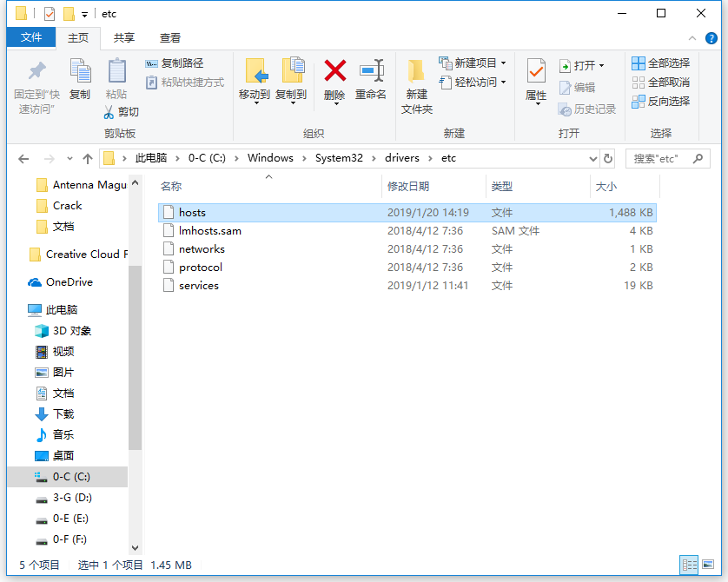Select the lmhosts.sam file
Image resolution: width=728 pixels, height=582 pixels.
pos(407,231)
